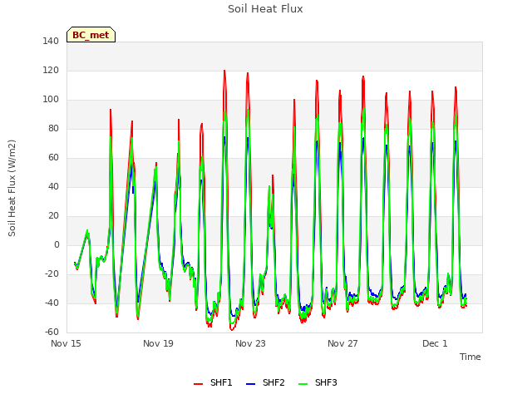Click the -40 y-axis tick label
Viewport: 532px width, 399px height.
[x=52, y=303]
